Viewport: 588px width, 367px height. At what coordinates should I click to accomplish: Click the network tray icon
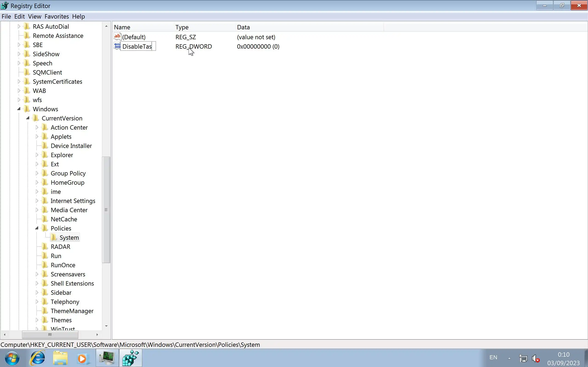pos(523,358)
